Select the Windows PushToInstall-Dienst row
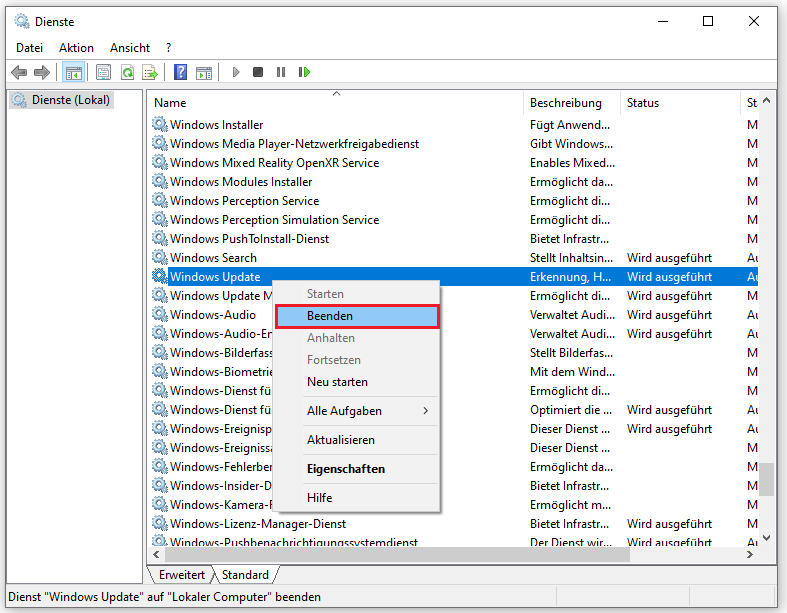Screen dimensions: 787x613 click(249, 238)
